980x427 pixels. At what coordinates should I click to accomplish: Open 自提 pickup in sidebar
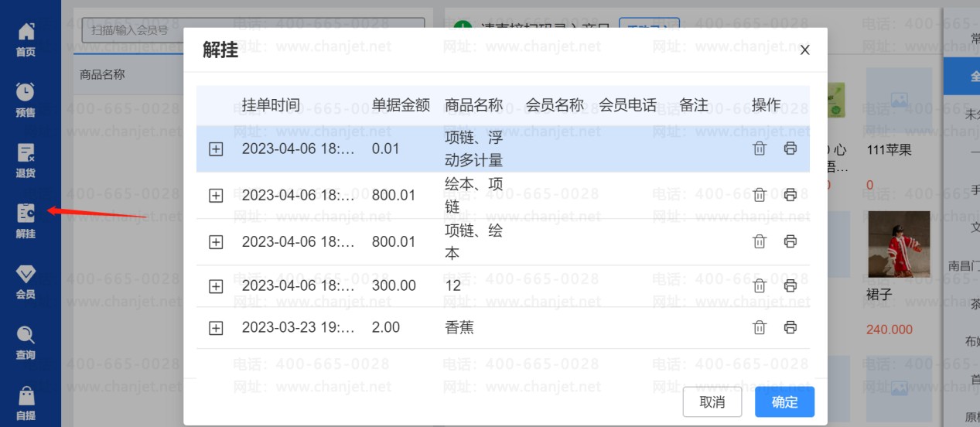pyautogui.click(x=26, y=403)
